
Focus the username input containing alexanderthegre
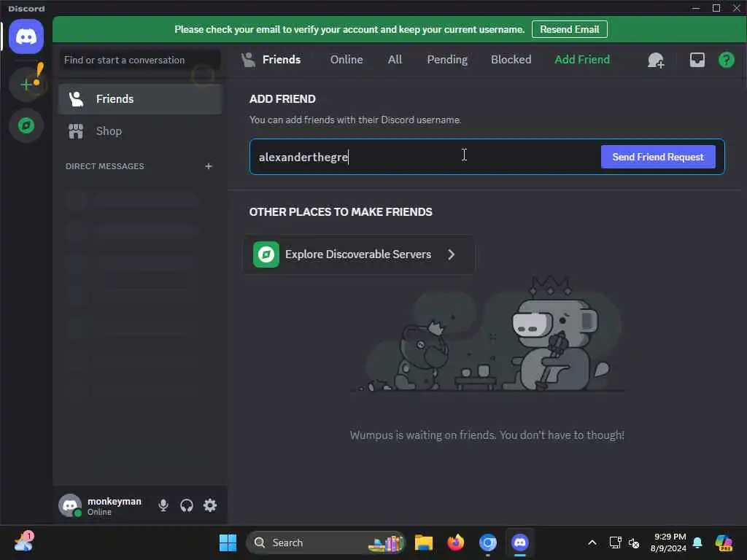(424, 157)
